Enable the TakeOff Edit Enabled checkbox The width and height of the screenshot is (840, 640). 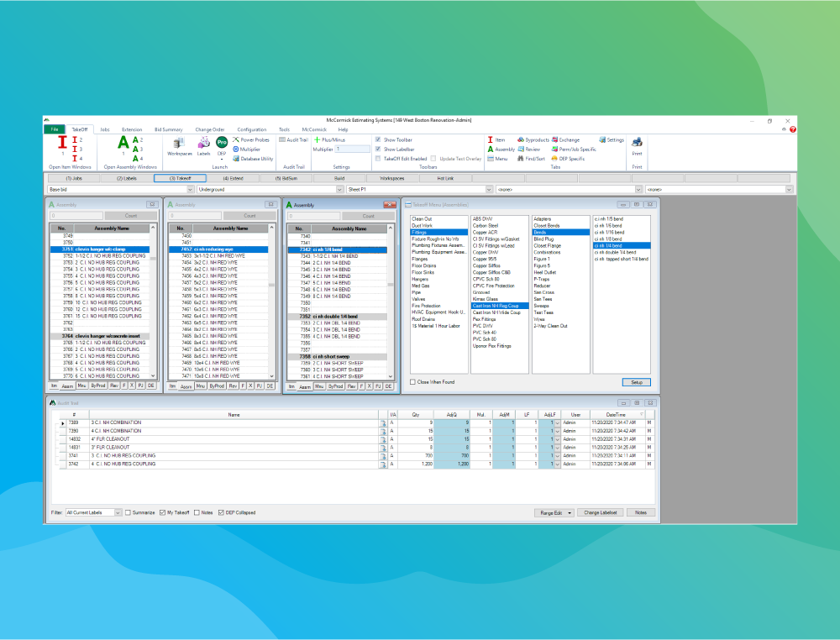378,158
